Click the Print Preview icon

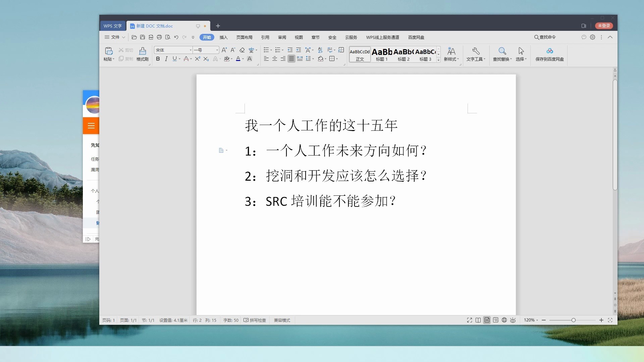[x=168, y=37]
